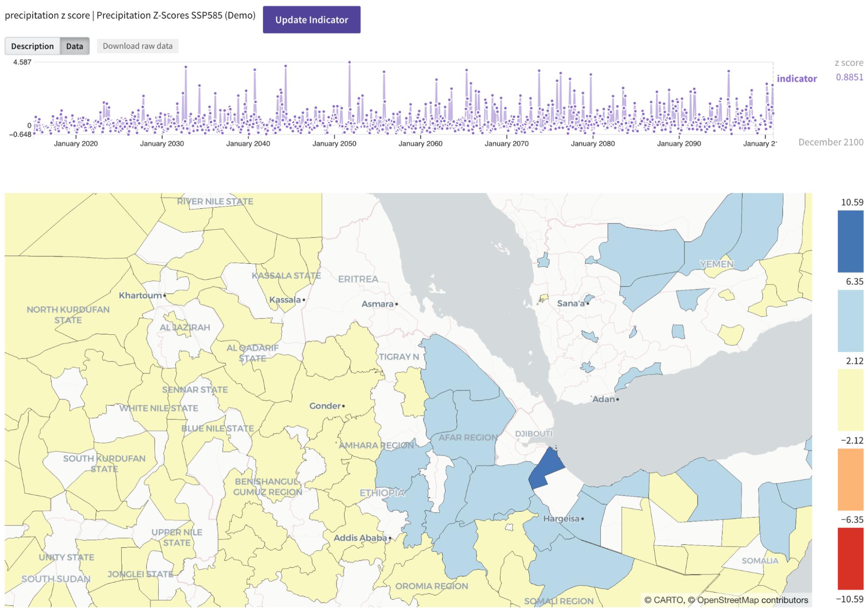Click the White Nile State label
Screen dimensions: 868x608
coord(159,408)
